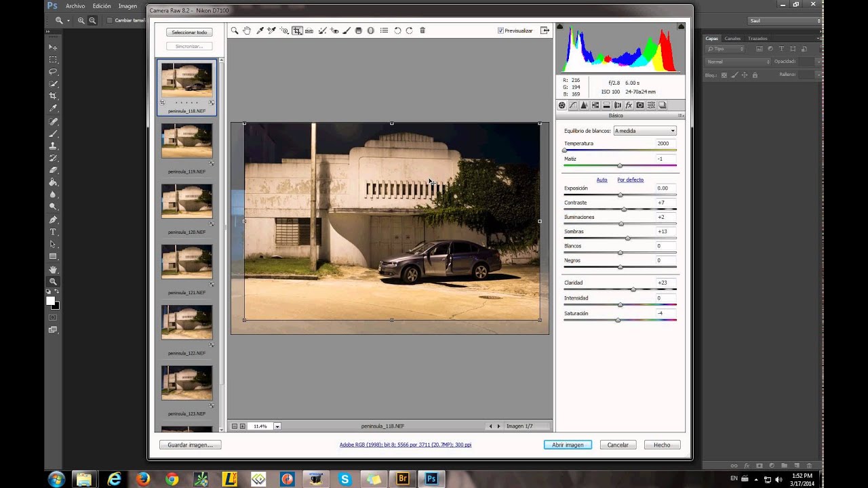Click the Temperatura slider handle
The width and height of the screenshot is (868, 488).
click(x=565, y=150)
